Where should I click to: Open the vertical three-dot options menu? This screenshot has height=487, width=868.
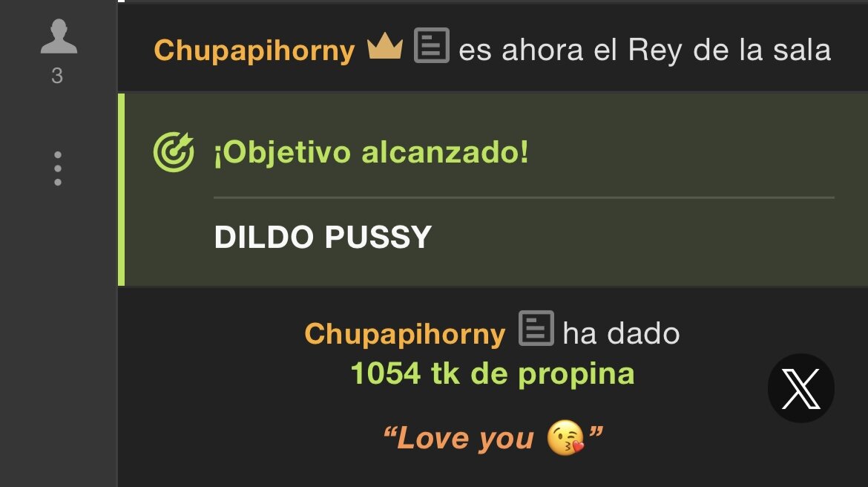[58, 169]
